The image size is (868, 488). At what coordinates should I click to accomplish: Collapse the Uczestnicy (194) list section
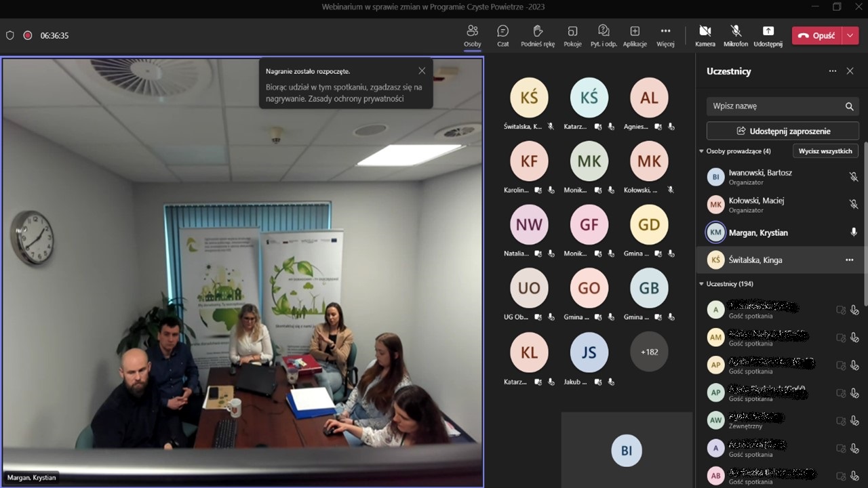[x=701, y=284]
